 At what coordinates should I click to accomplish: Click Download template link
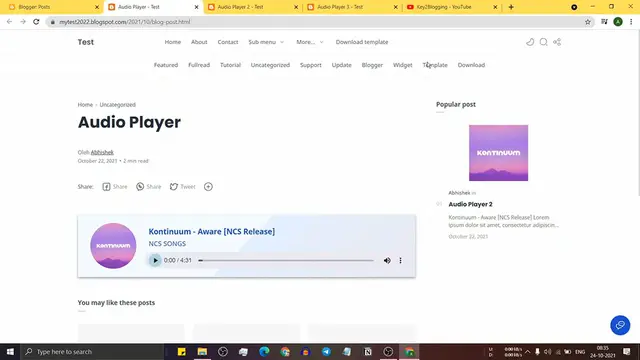[362, 42]
